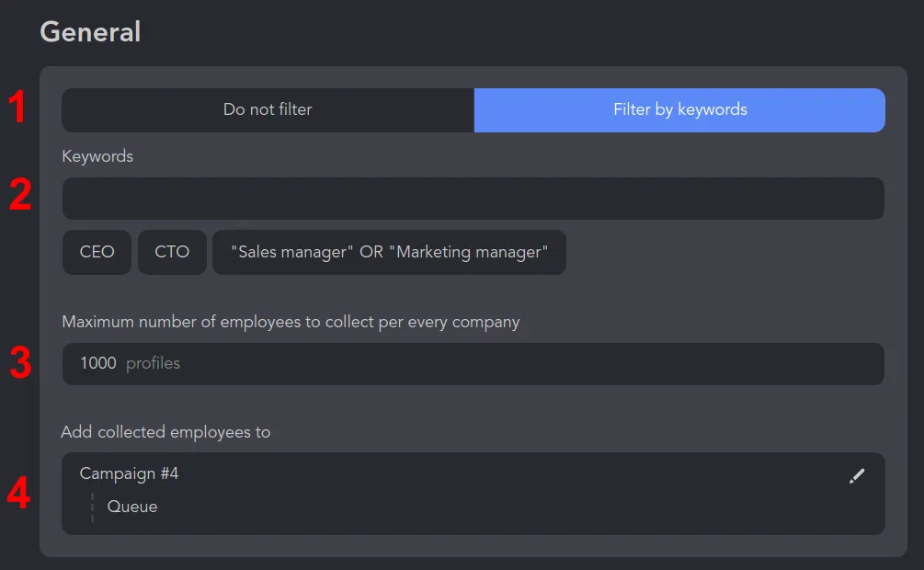This screenshot has height=570, width=924.
Task: Edit the destination campaign with pencil icon
Action: coord(857,475)
